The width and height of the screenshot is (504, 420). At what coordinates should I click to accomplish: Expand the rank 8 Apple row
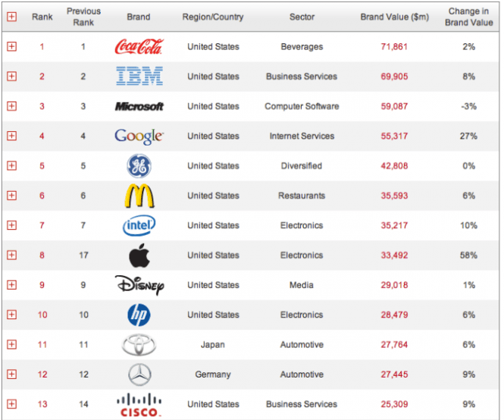click(x=11, y=255)
